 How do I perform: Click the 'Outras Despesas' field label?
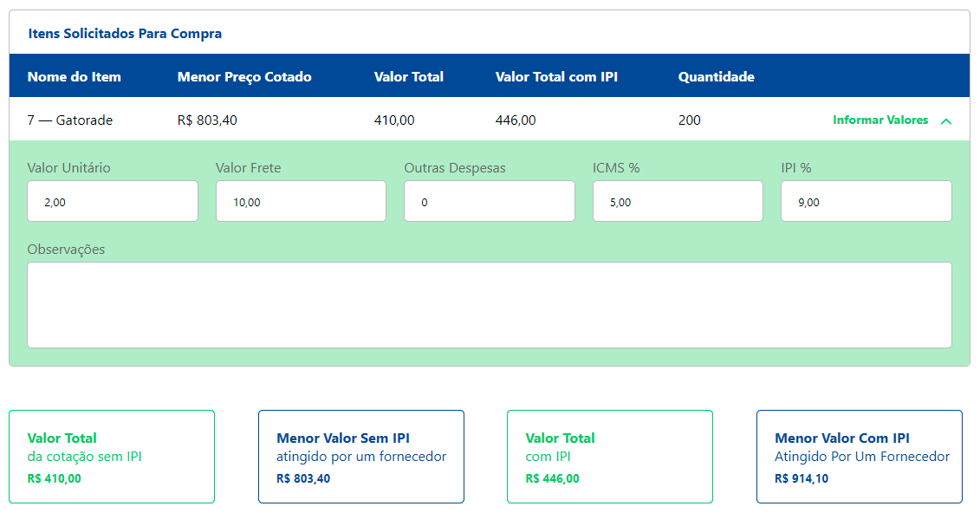coord(455,168)
